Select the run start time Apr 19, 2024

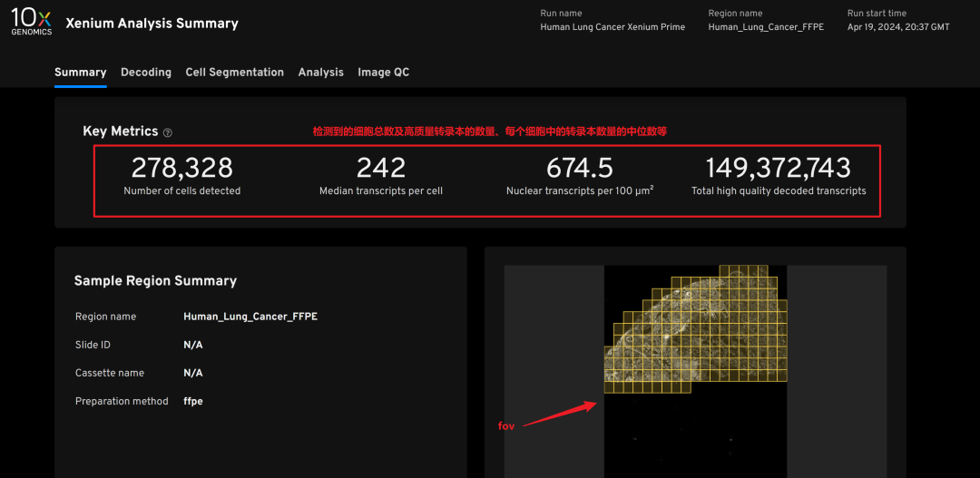(898, 27)
